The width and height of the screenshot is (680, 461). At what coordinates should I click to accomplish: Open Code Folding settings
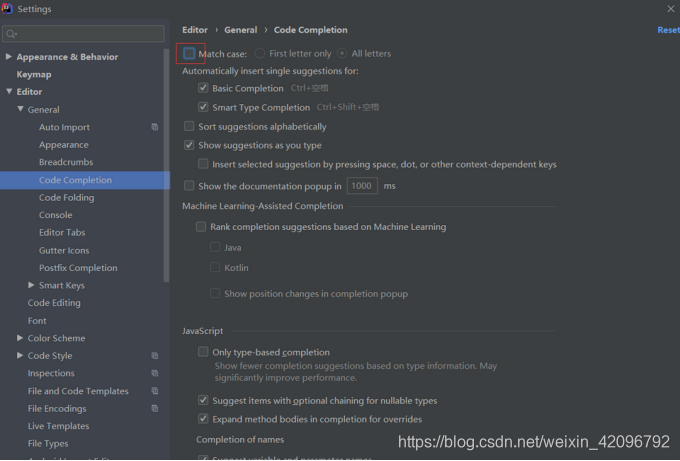click(x=66, y=198)
